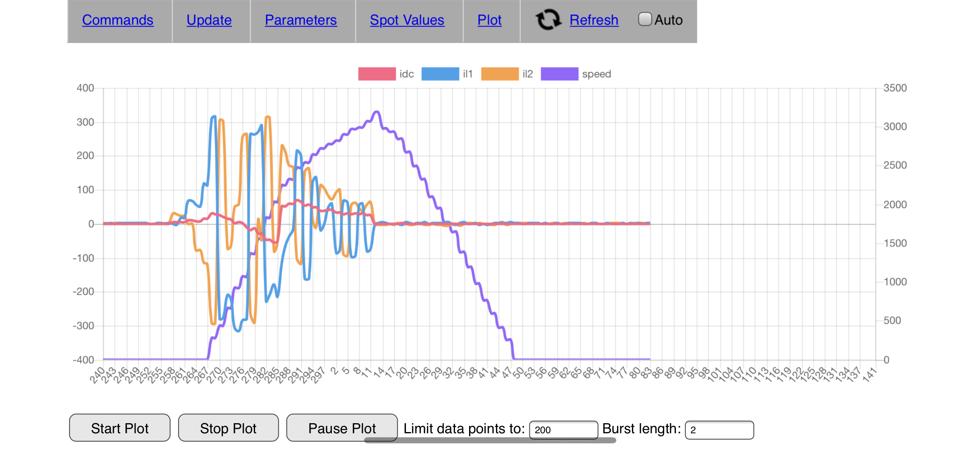980x453 pixels.
Task: Toggle the il1 blue legend swatch
Action: [440, 74]
